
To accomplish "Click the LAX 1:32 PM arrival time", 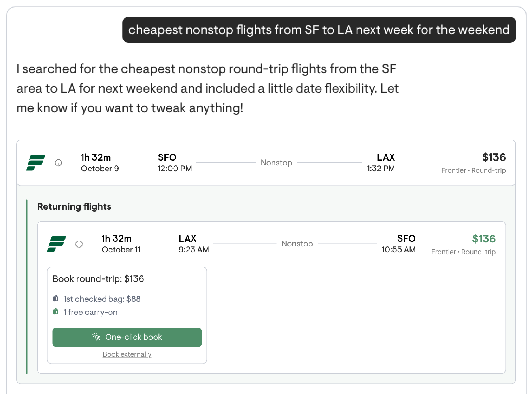I will (381, 169).
